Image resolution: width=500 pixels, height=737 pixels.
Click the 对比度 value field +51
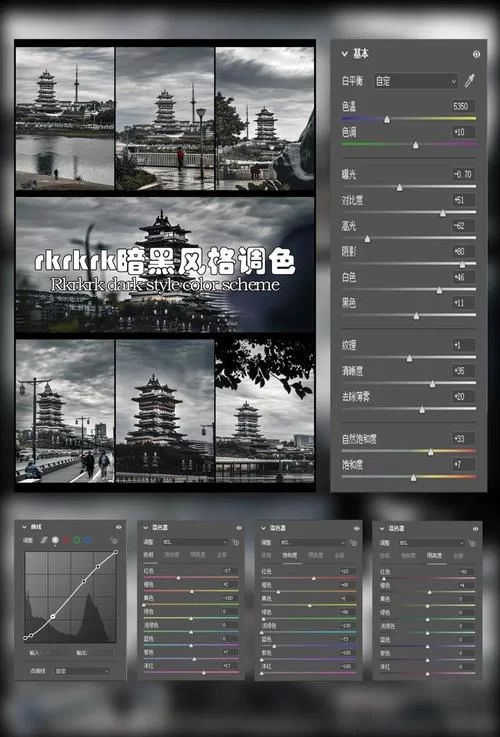click(463, 200)
